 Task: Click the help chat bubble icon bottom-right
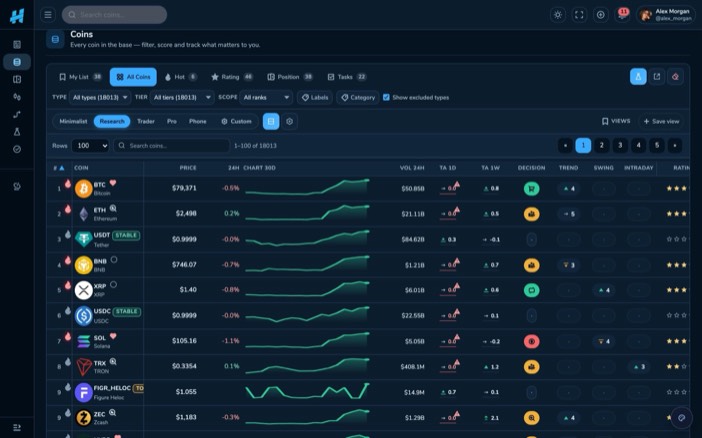coord(681,418)
